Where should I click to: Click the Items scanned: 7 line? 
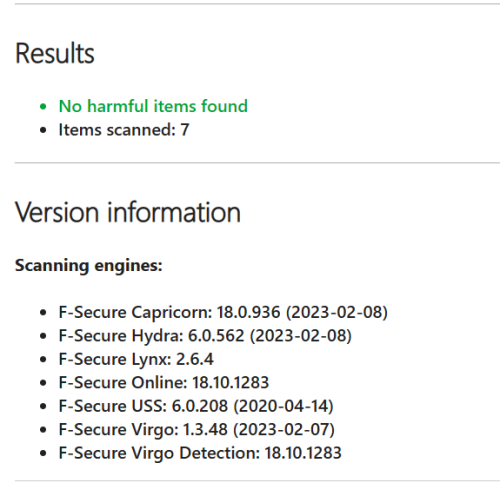coord(124,130)
